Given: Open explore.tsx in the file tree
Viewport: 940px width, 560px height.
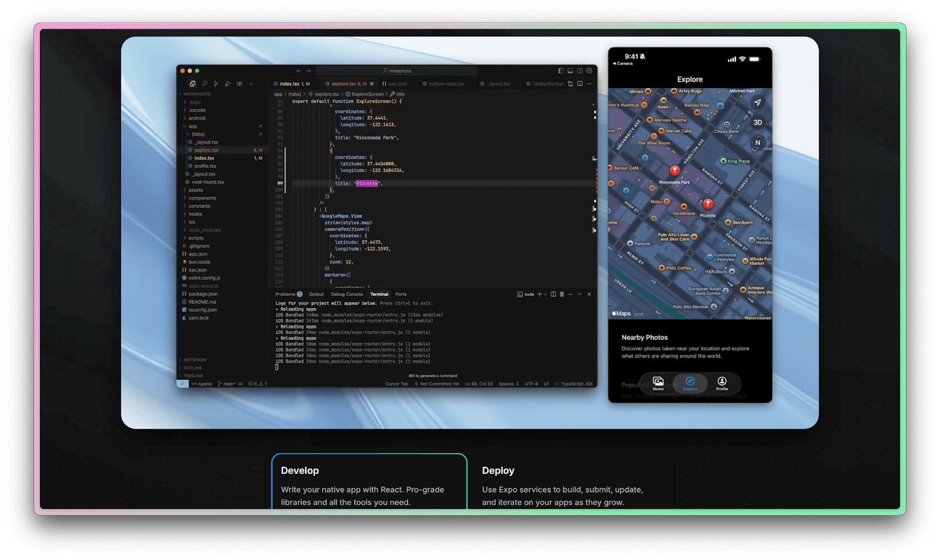Looking at the screenshot, I should [206, 150].
